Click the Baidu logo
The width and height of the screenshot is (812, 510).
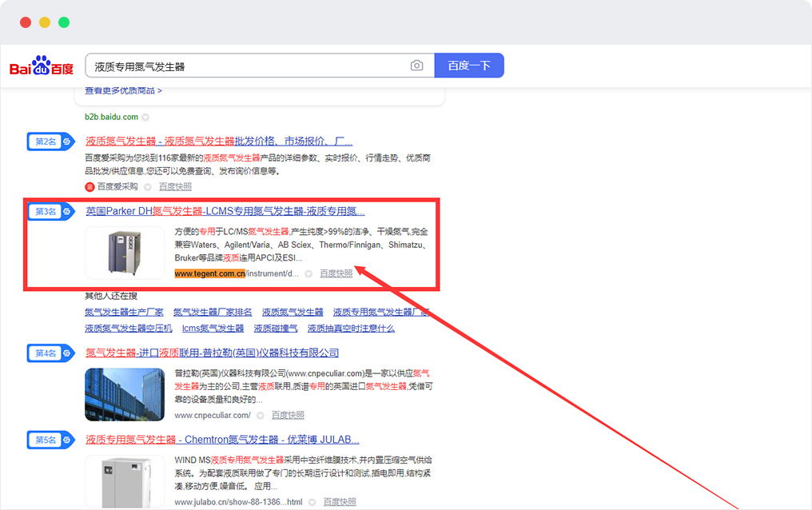(42, 66)
